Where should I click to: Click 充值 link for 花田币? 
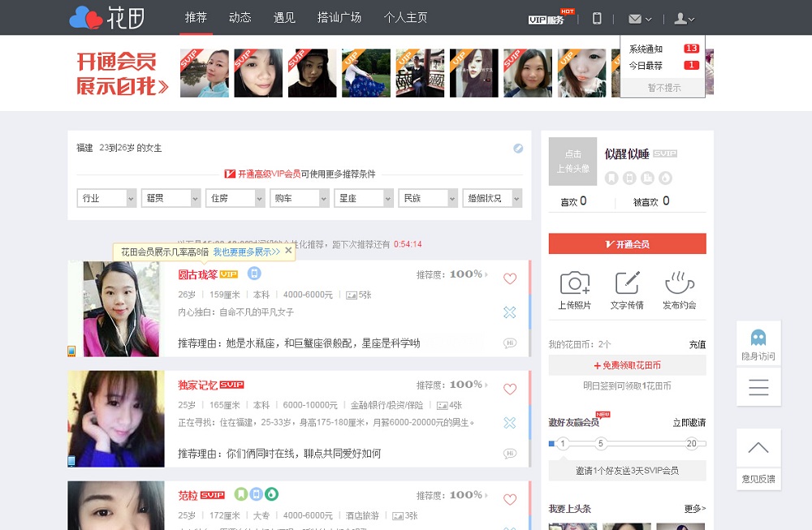click(x=697, y=344)
